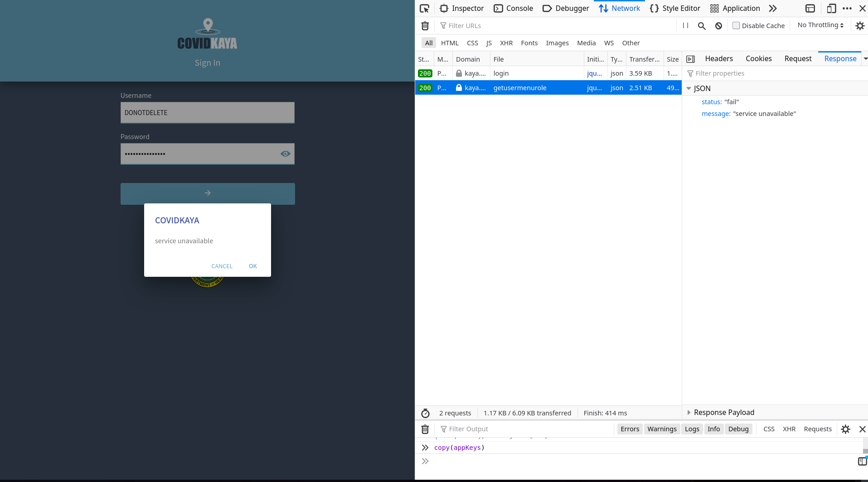Collapse the JSON tree section
The width and height of the screenshot is (868, 482).
(689, 89)
